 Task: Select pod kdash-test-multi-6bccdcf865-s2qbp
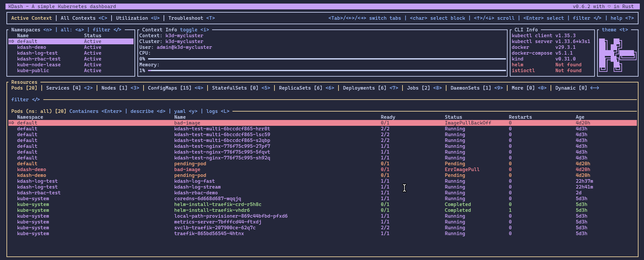[x=323, y=140]
